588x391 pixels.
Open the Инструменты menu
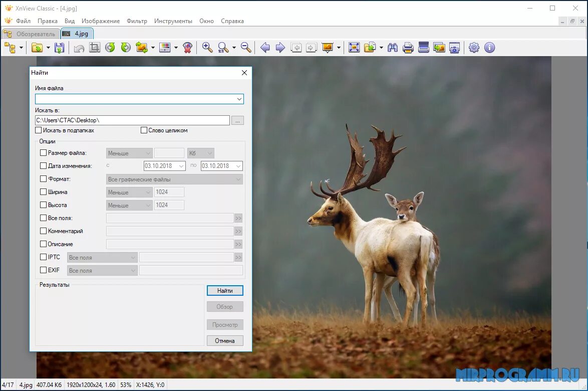(x=174, y=21)
